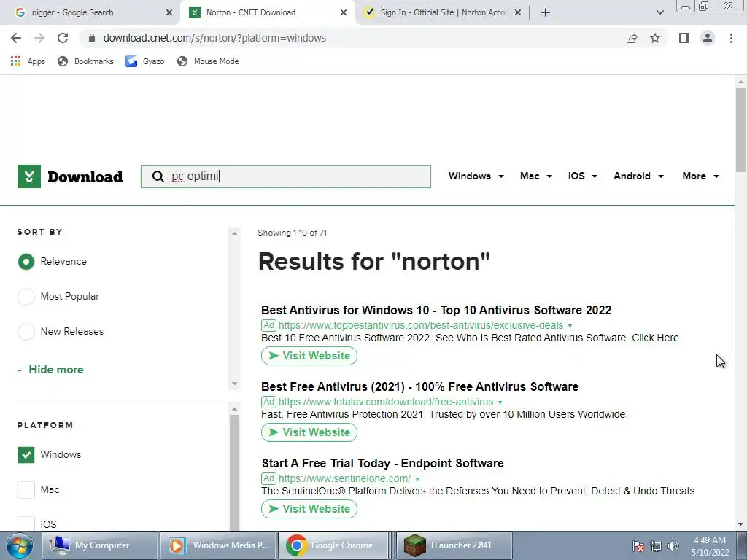The image size is (747, 560).
Task: Open Start A Free Trial Today headline
Action: [x=382, y=463]
